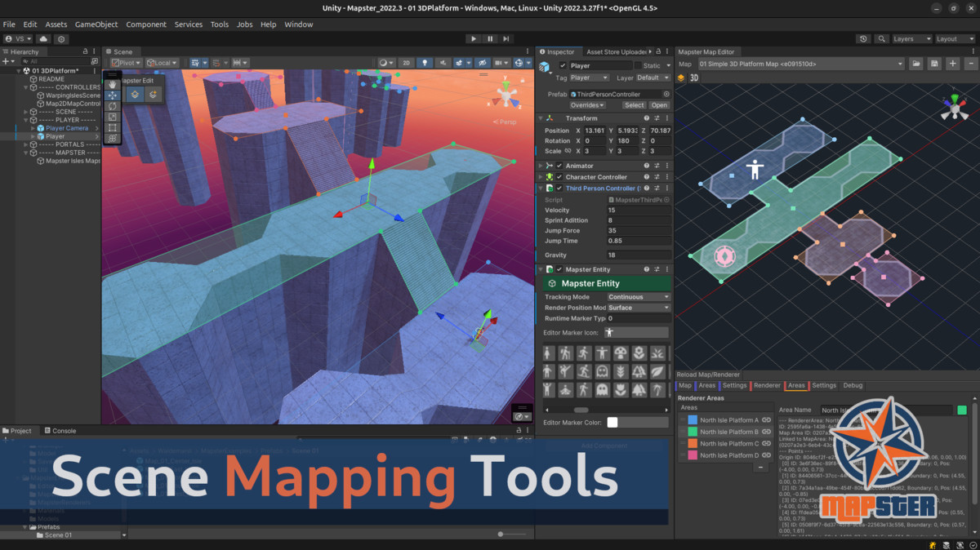The width and height of the screenshot is (980, 550).
Task: Toggle the Player active checkbox
Action: coord(563,65)
